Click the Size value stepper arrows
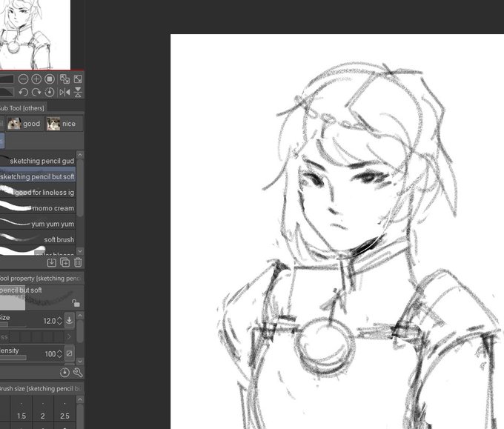Screen dimensions: 504x429 coord(59,321)
